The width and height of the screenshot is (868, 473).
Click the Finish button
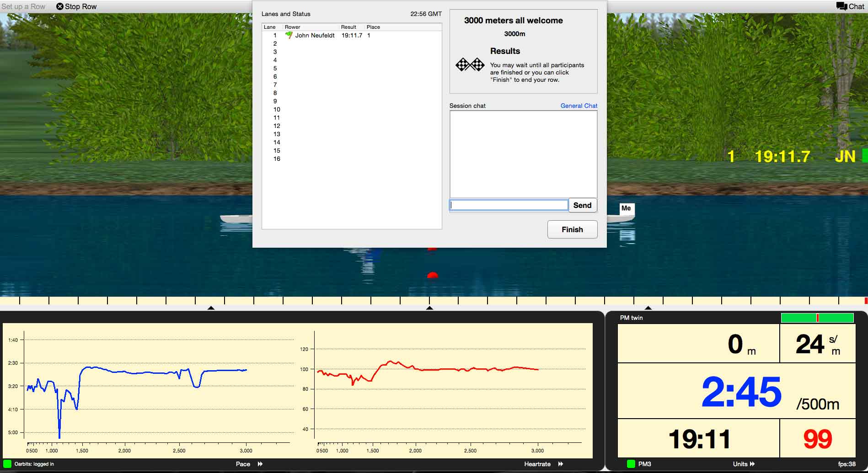pos(572,229)
